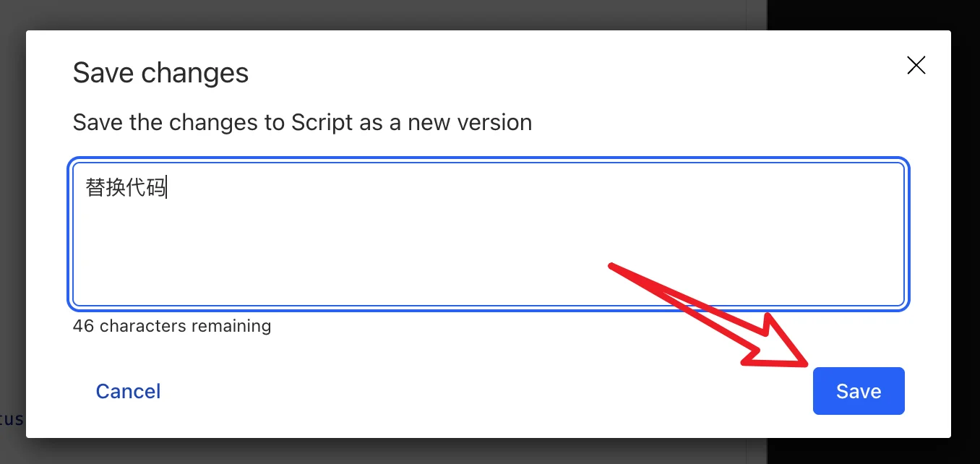The height and width of the screenshot is (464, 980).
Task: Click the red arrow's tail end
Action: point(614,267)
